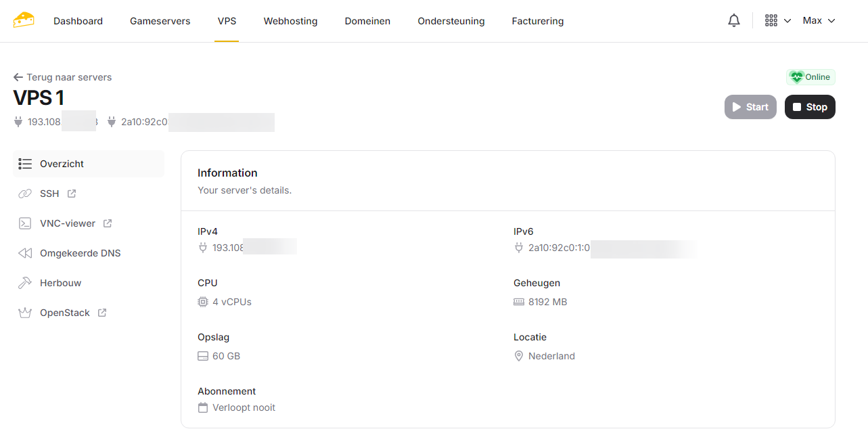Select Overzicht list icon in sidebar
Viewport: 868px width, 448px height.
click(26, 164)
